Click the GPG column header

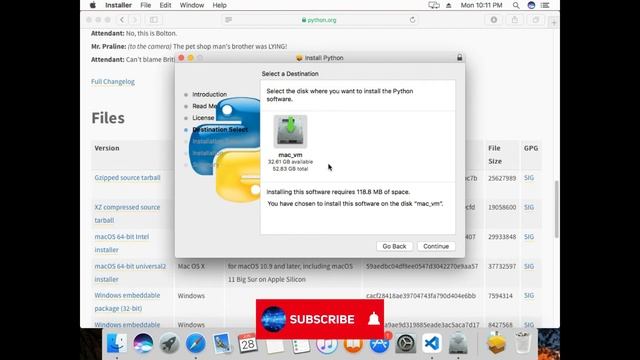[531, 148]
